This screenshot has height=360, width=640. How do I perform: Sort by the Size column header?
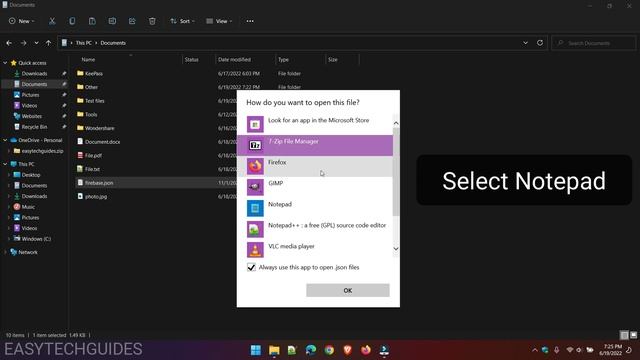tap(333, 60)
